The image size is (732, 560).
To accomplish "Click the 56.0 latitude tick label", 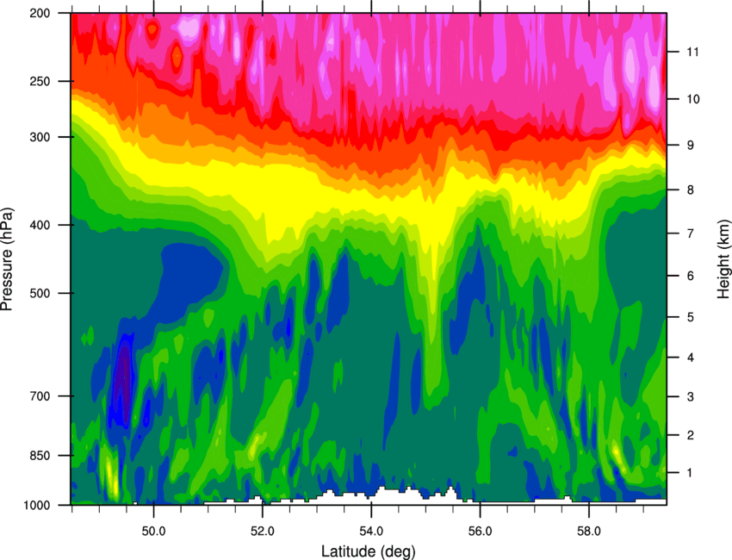I will point(480,531).
